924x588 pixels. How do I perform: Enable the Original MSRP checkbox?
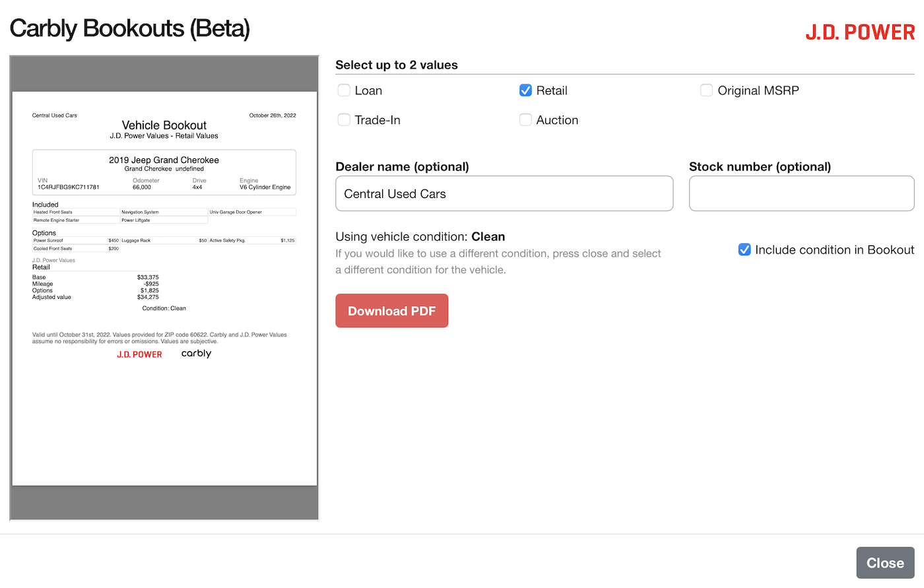pyautogui.click(x=707, y=90)
